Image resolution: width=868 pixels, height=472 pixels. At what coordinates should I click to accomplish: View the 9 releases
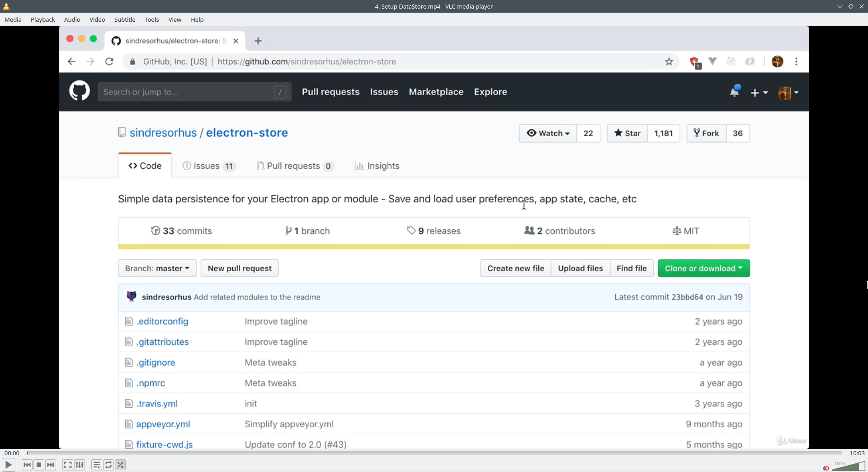click(x=434, y=231)
